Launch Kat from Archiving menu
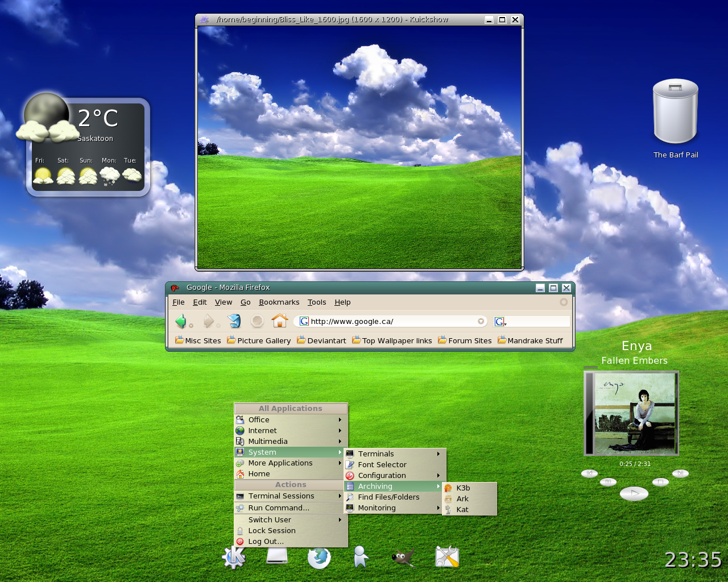This screenshot has width=728, height=582. [x=470, y=510]
